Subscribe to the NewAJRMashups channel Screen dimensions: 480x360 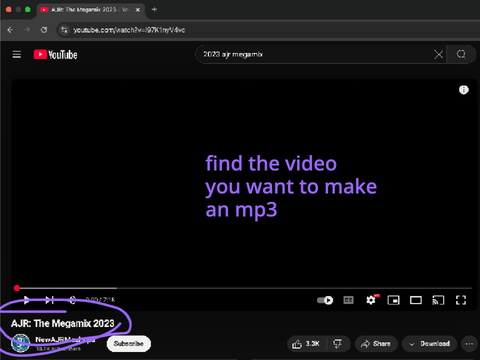[129, 344]
